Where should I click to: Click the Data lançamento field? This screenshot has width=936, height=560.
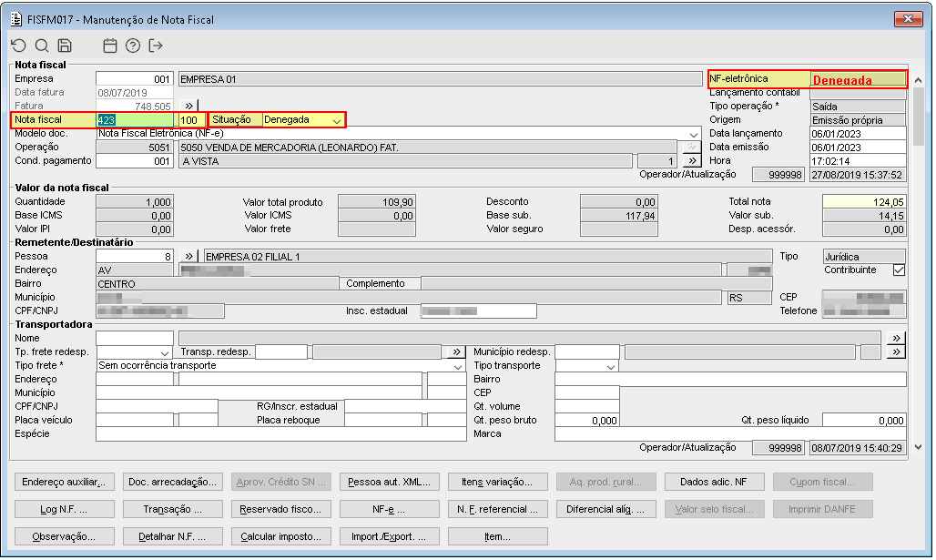coord(858,134)
